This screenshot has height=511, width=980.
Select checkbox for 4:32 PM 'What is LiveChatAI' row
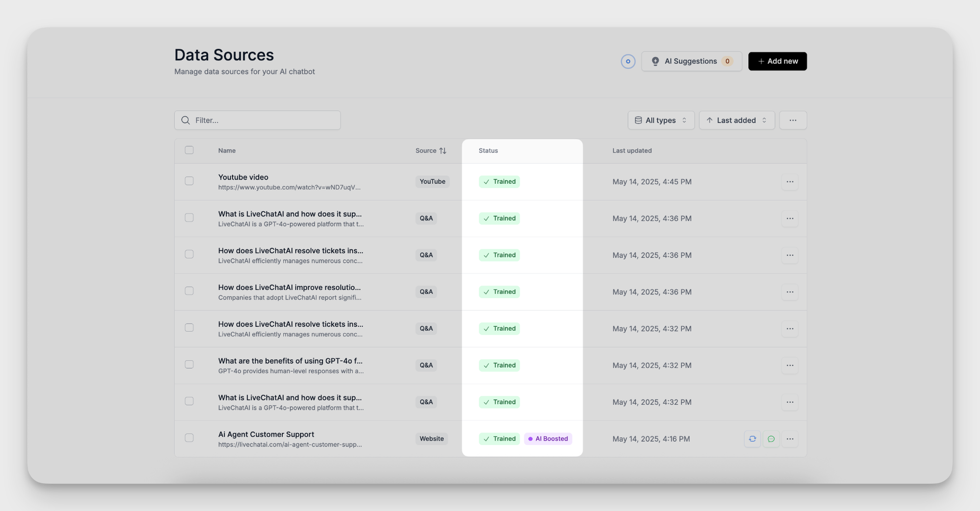click(189, 401)
